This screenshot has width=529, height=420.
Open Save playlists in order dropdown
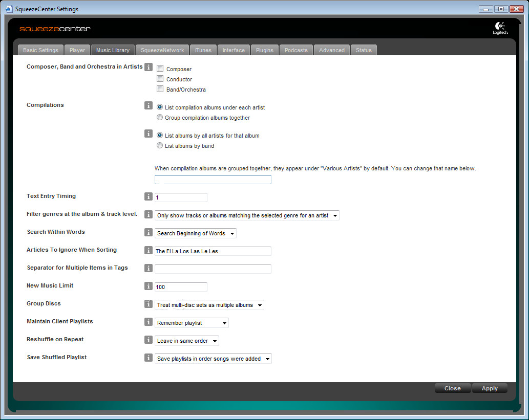tap(213, 359)
